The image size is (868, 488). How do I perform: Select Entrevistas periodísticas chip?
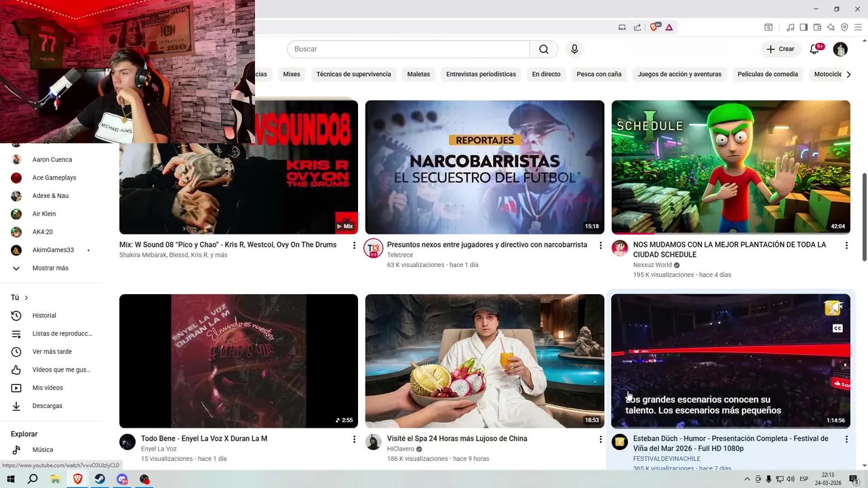point(481,74)
